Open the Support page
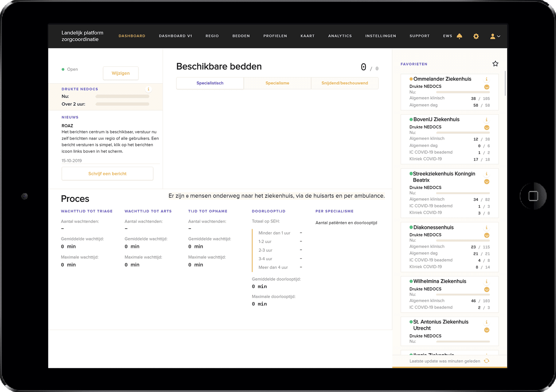The image size is (556, 392). tap(420, 36)
